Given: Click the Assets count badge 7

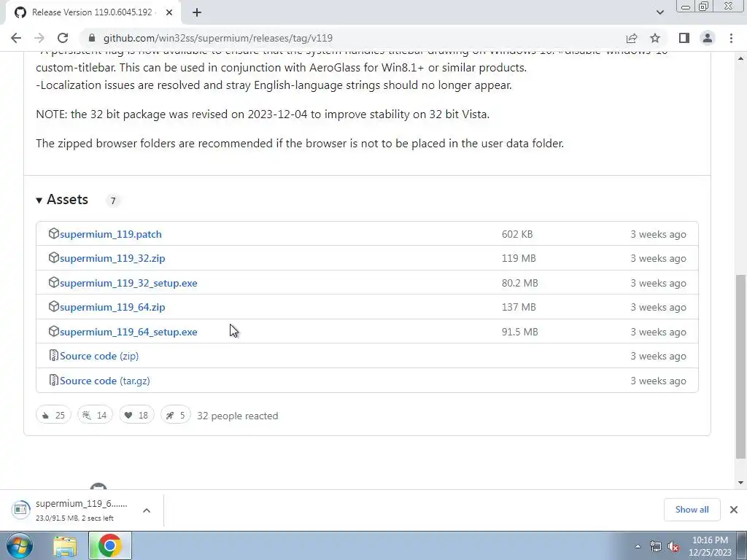Looking at the screenshot, I should coord(113,201).
